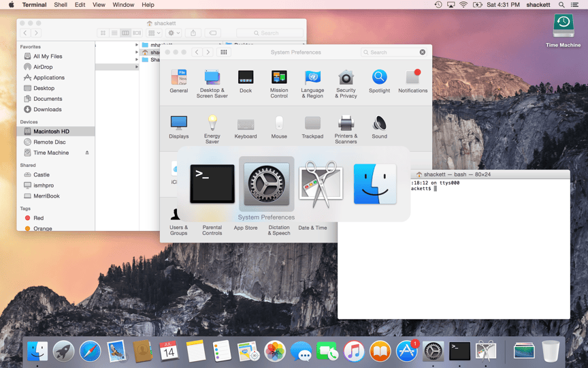Image resolution: width=588 pixels, height=368 pixels.
Task: Open Mouse preferences pane
Action: pos(279,127)
